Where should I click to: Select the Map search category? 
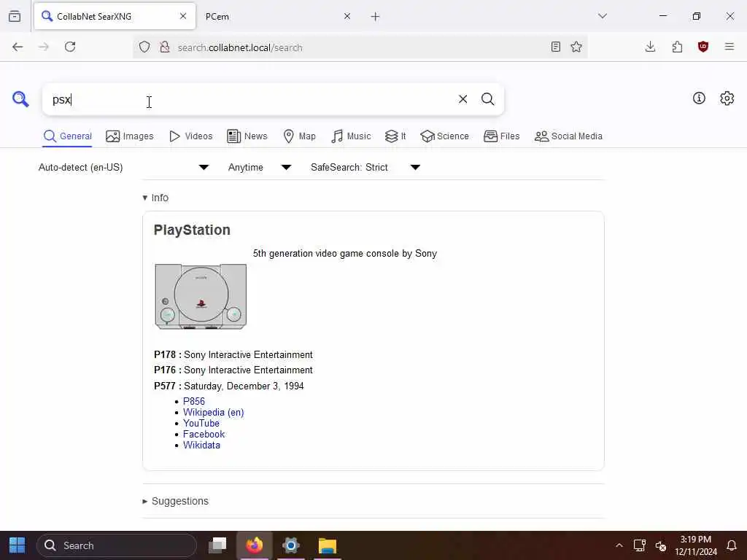[299, 136]
